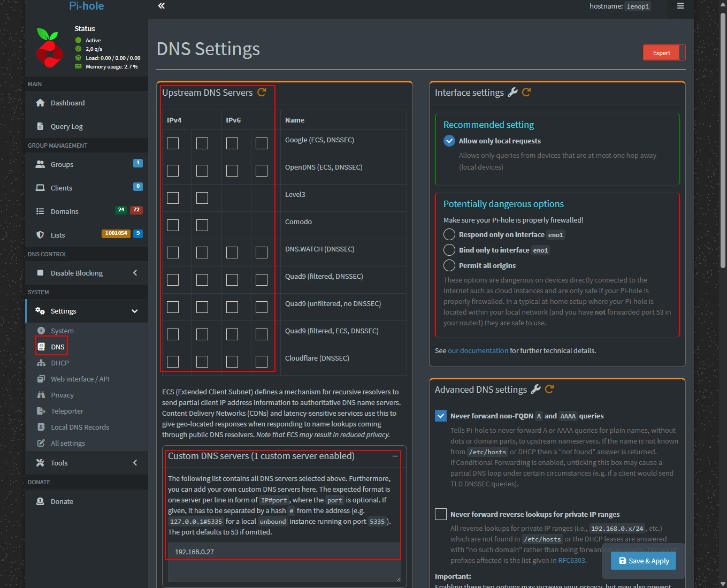Open the RFC6303 link
This screenshot has height=588, width=727.
point(572,560)
